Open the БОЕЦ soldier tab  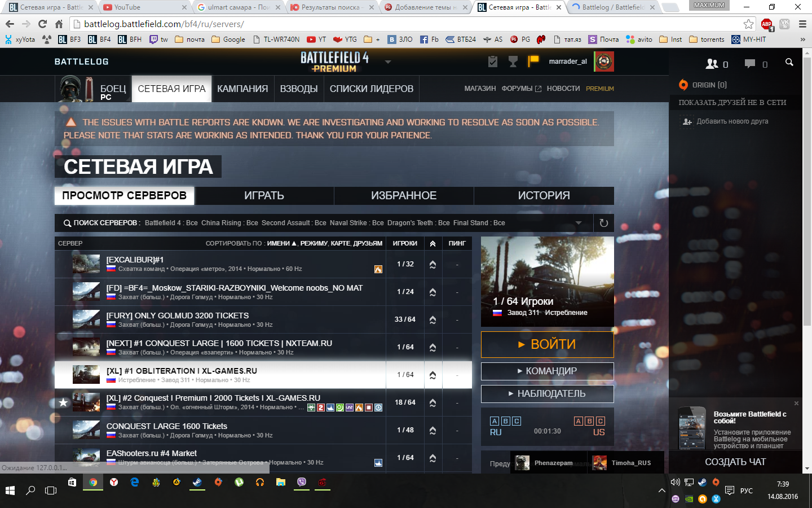(x=94, y=89)
